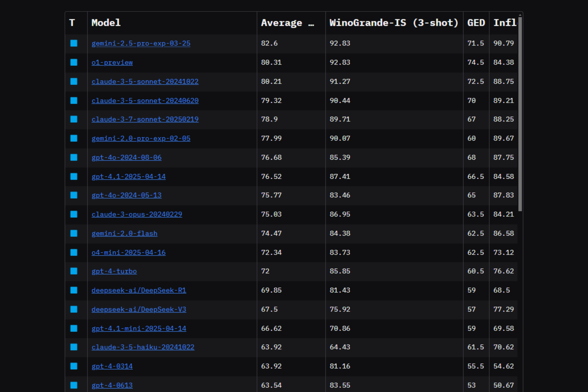Click blue type icon for claude-3-opus-20240229

(x=74, y=214)
